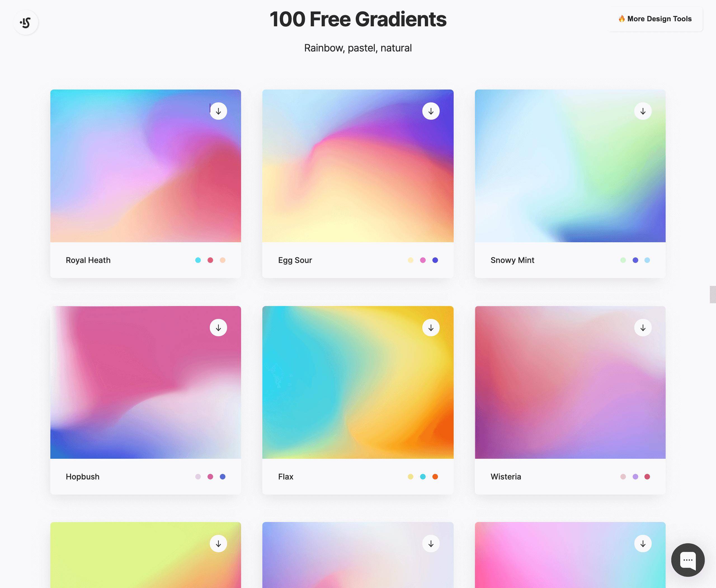Open the Wisteria gradient image
716x588 pixels.
tap(570, 382)
